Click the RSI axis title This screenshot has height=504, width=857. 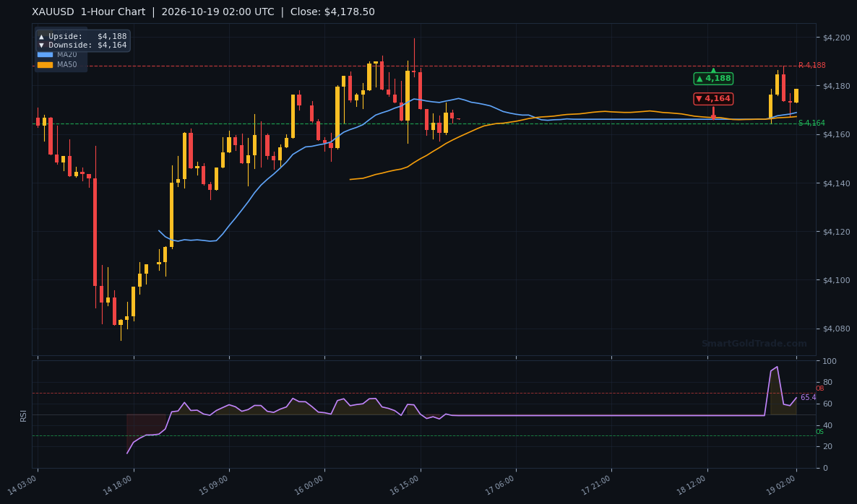(24, 415)
